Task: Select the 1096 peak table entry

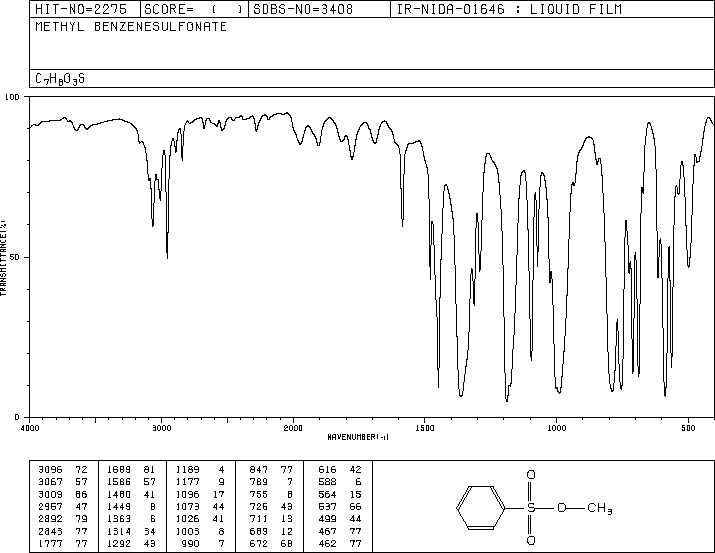Action: point(200,494)
